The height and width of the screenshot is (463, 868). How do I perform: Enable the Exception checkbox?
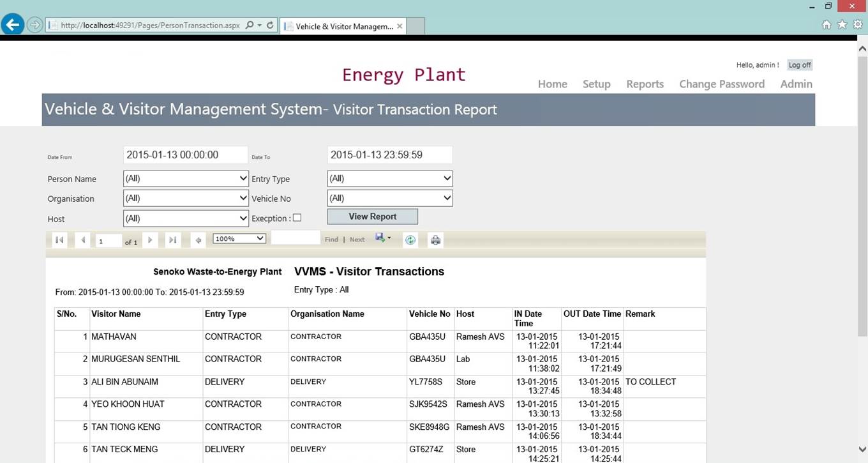(x=297, y=218)
